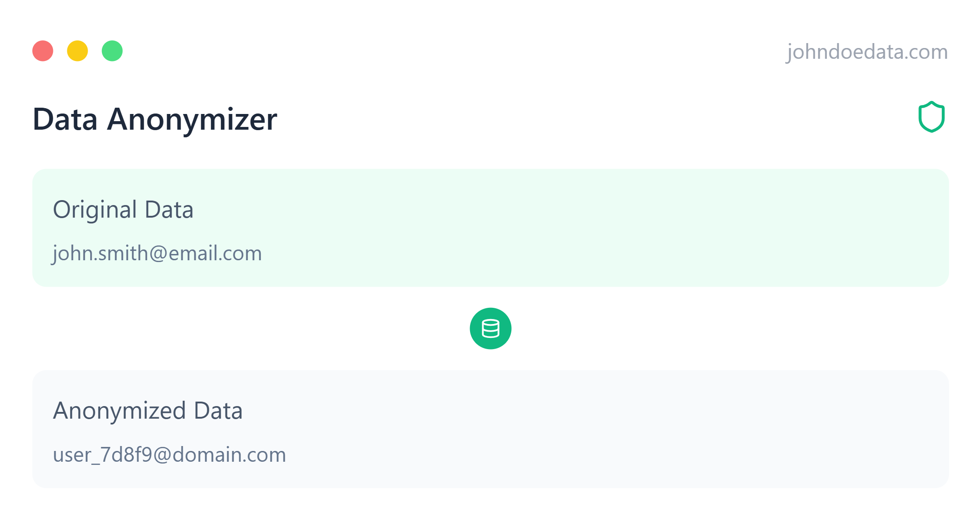
Task: Click the word Original in the first card
Action: click(x=95, y=210)
